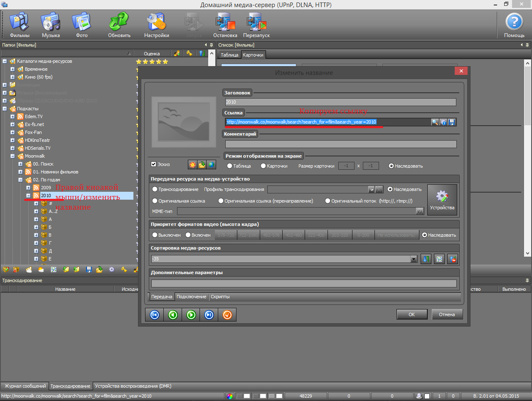Click the Комментарий input field
Viewport: 532px width, 401px height.
pos(340,144)
